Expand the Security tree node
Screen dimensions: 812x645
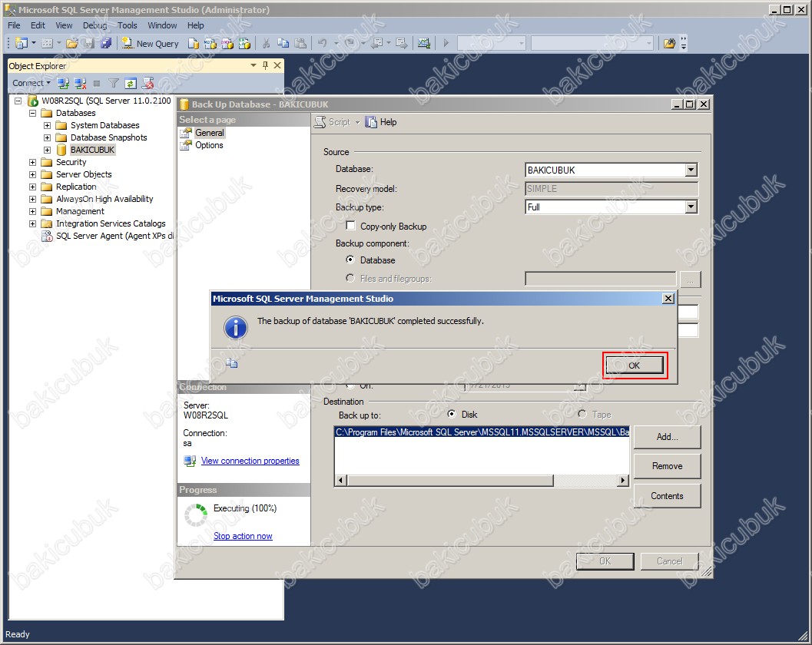click(x=32, y=162)
